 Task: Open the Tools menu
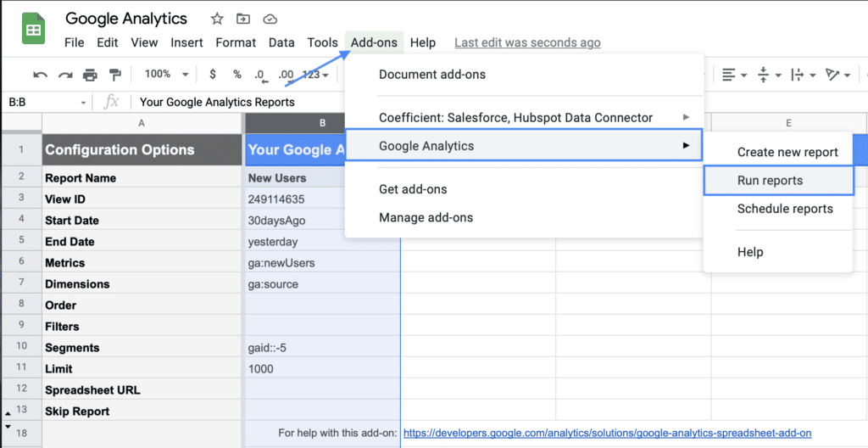323,42
